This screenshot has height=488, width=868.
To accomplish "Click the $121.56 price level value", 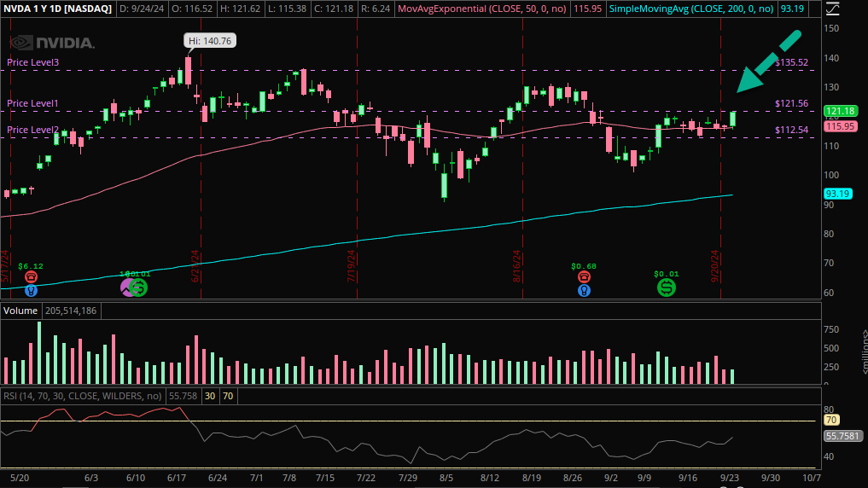I will click(791, 103).
